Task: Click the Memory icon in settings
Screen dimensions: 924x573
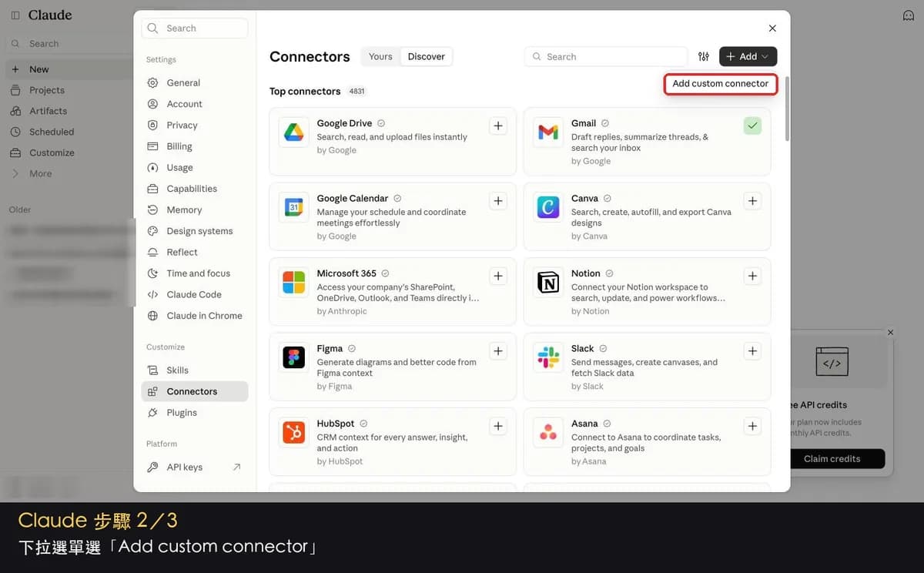Action: click(152, 209)
